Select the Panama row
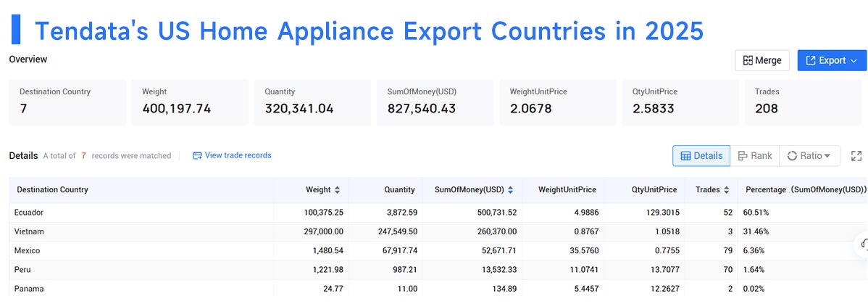Screen dimensions: 868x304 pos(438,289)
